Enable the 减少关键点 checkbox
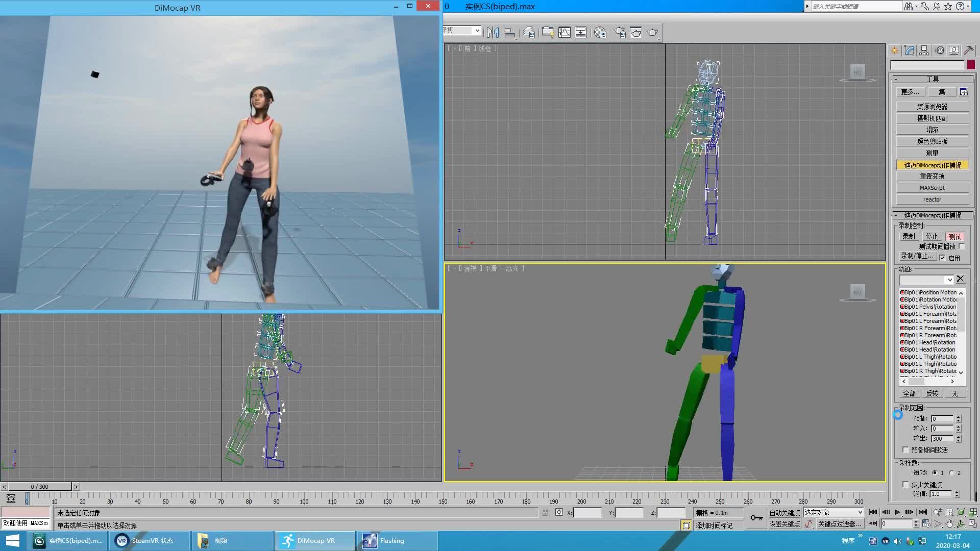The height and width of the screenshot is (551, 980). click(x=905, y=485)
